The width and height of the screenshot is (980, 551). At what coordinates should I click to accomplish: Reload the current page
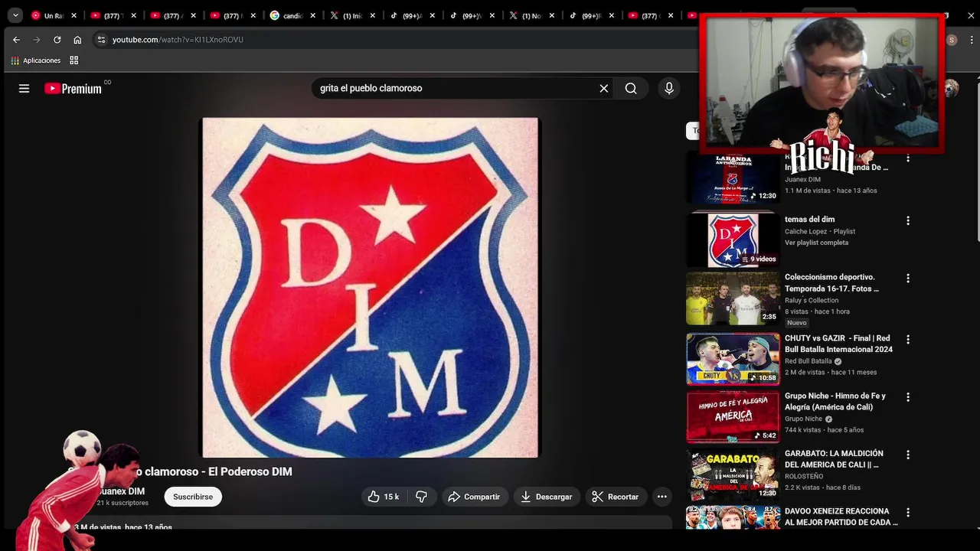[x=57, y=40]
